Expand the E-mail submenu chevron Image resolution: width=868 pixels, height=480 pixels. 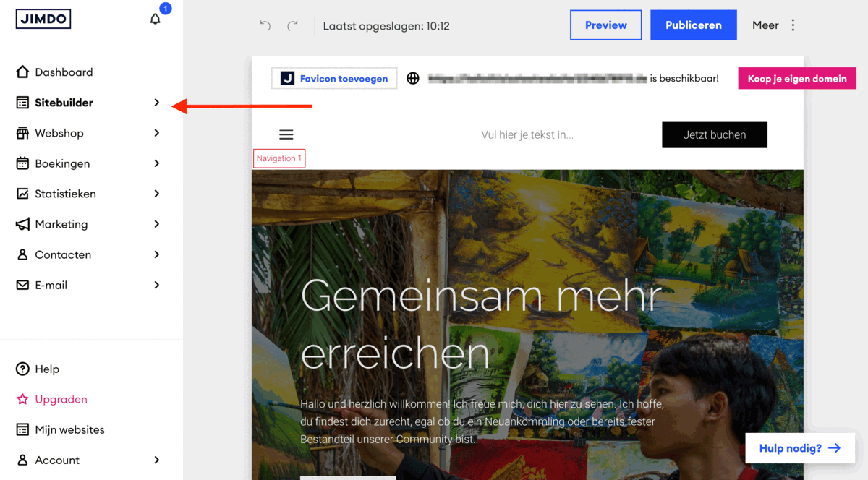click(x=156, y=285)
